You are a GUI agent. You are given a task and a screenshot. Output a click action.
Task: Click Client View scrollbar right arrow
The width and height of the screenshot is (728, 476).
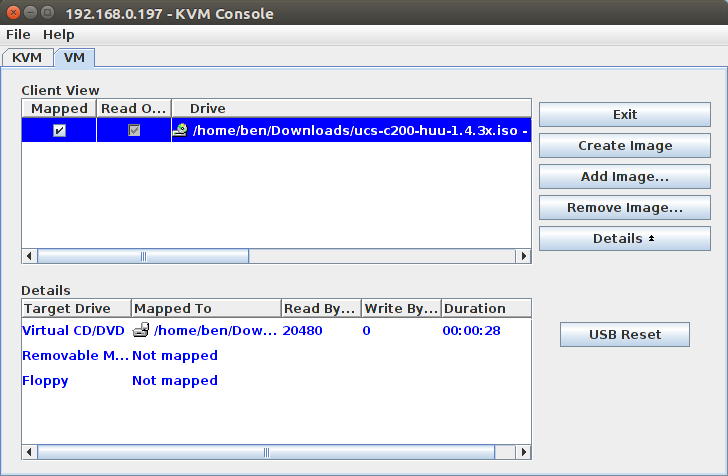[524, 256]
